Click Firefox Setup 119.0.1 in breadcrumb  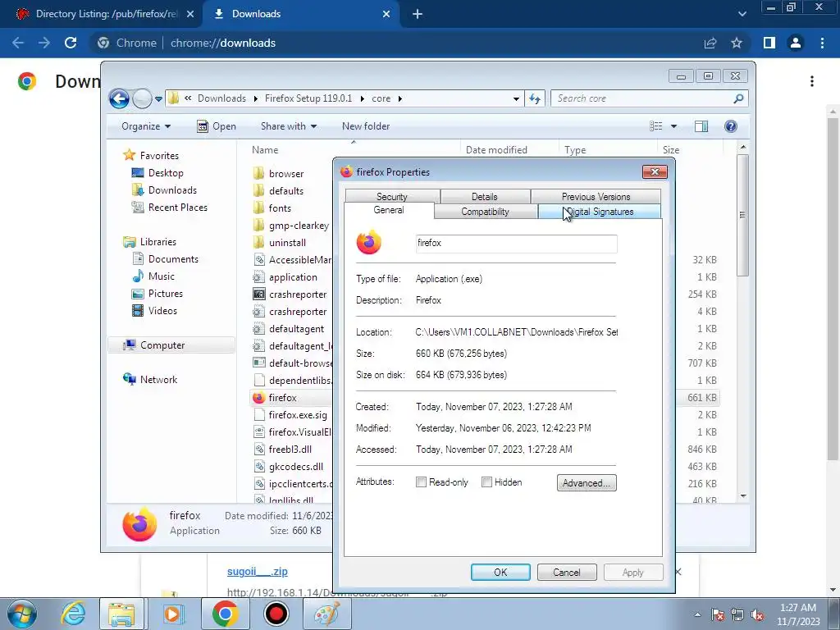pos(308,98)
